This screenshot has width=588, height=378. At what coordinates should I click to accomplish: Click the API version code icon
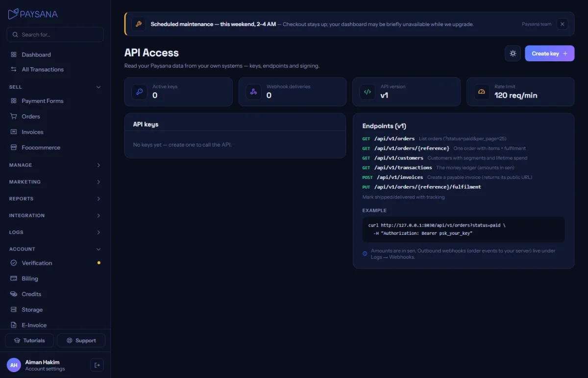click(x=367, y=92)
